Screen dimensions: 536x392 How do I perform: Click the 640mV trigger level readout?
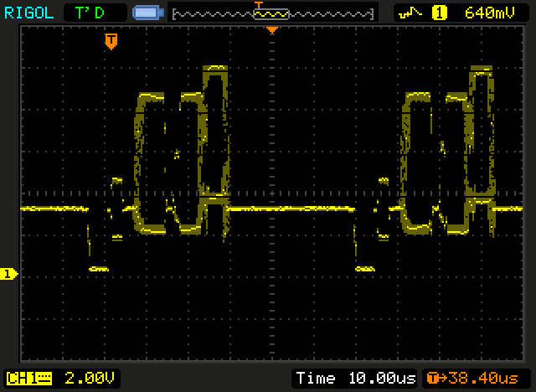pos(485,13)
